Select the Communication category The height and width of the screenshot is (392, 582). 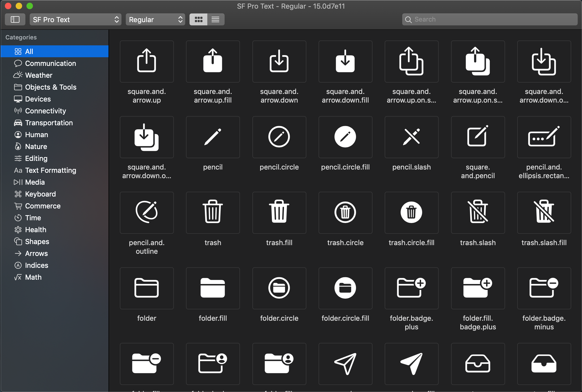click(x=50, y=63)
